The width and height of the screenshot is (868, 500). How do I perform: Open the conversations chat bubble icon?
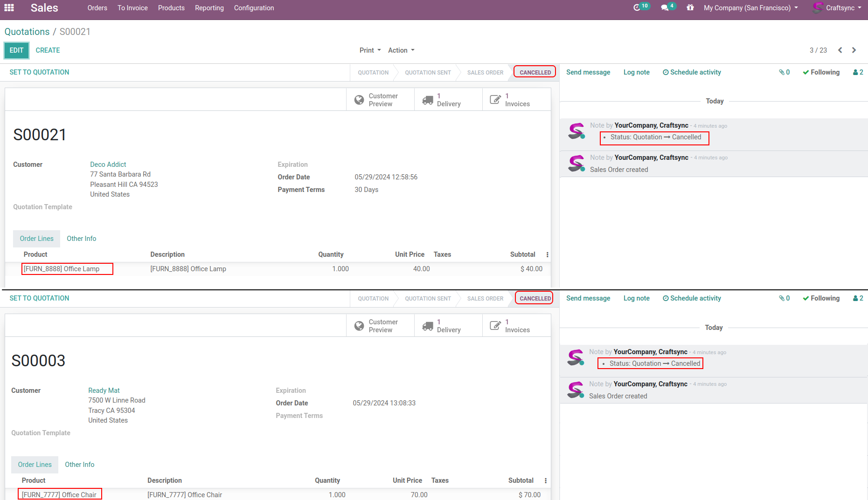[665, 8]
